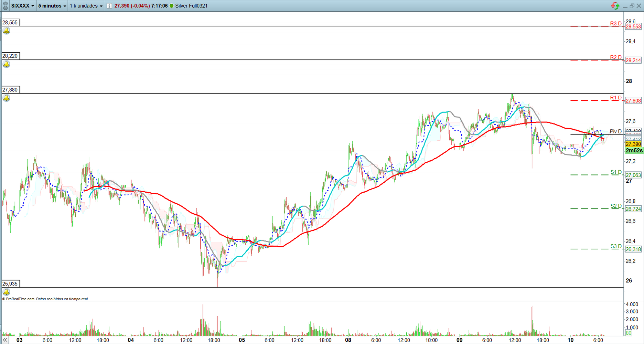Viewport: 644px width, 344px height.
Task: Click the alert bell under 27,880
Action: point(7,98)
